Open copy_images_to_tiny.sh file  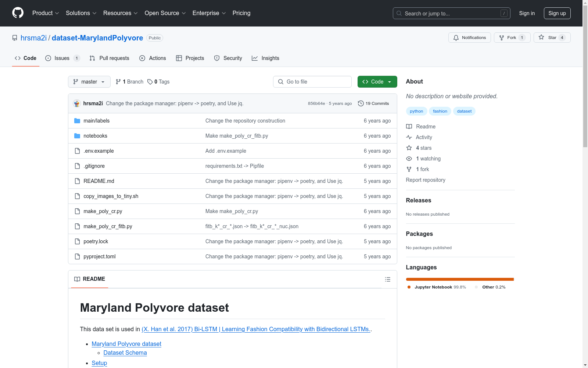tap(111, 196)
